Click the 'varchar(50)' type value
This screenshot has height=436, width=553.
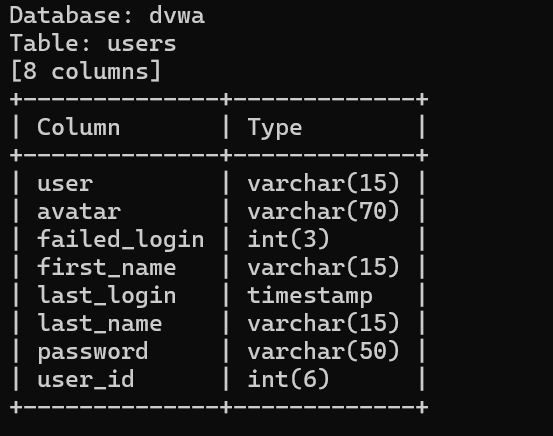tap(323, 351)
